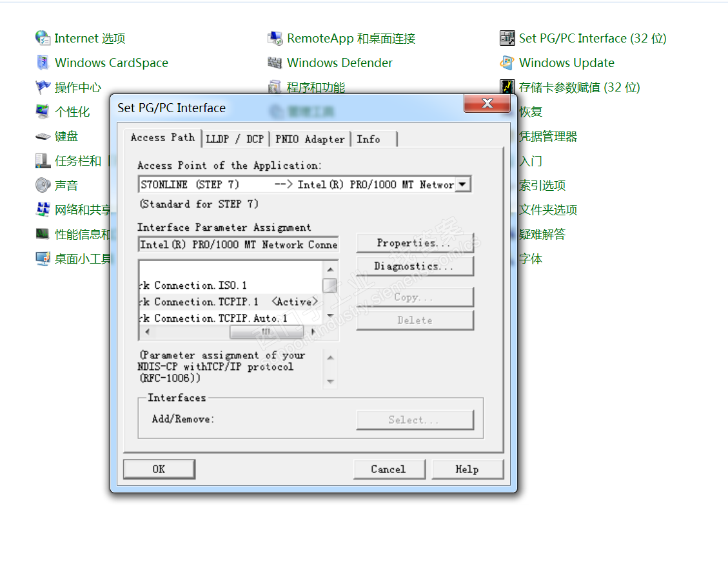
Task: Select the Connection.TCPIP.Auto.1 list entry
Action: point(231,318)
